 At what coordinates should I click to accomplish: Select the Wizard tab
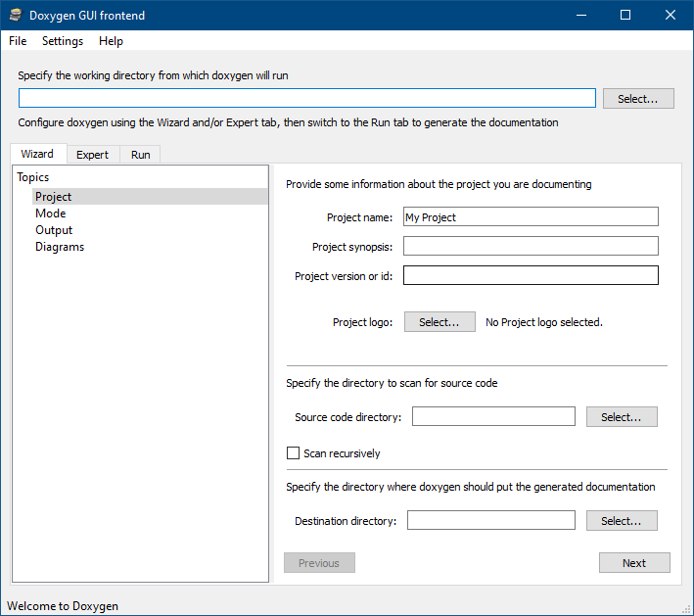point(37,154)
